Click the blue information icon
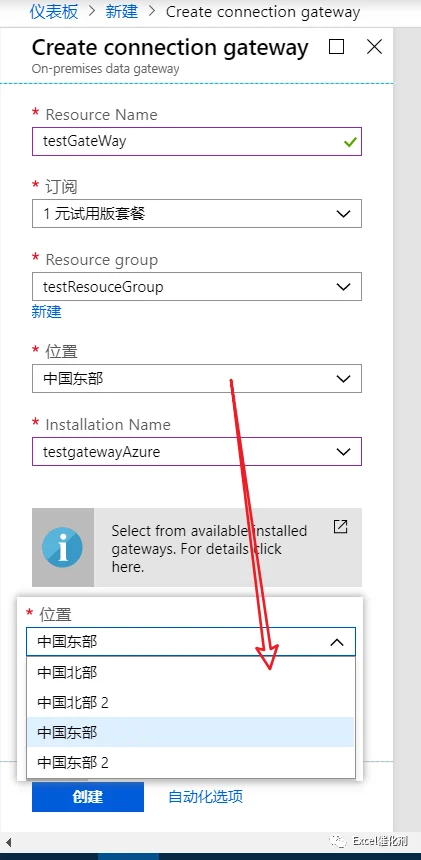 (x=62, y=547)
